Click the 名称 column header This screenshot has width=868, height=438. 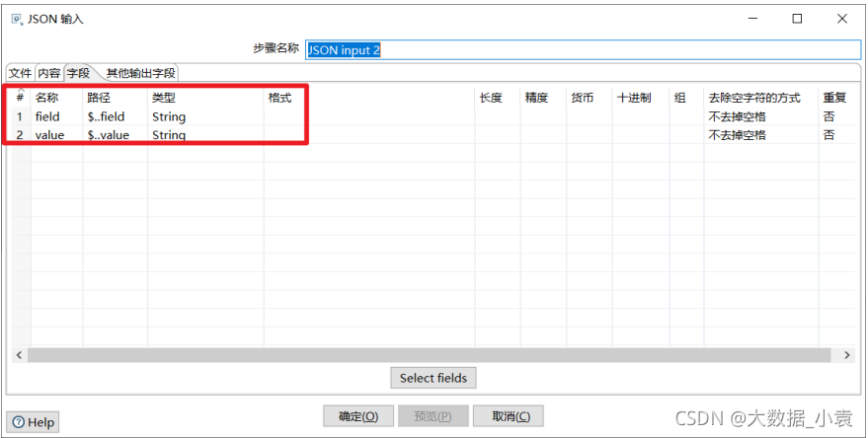coord(56,98)
